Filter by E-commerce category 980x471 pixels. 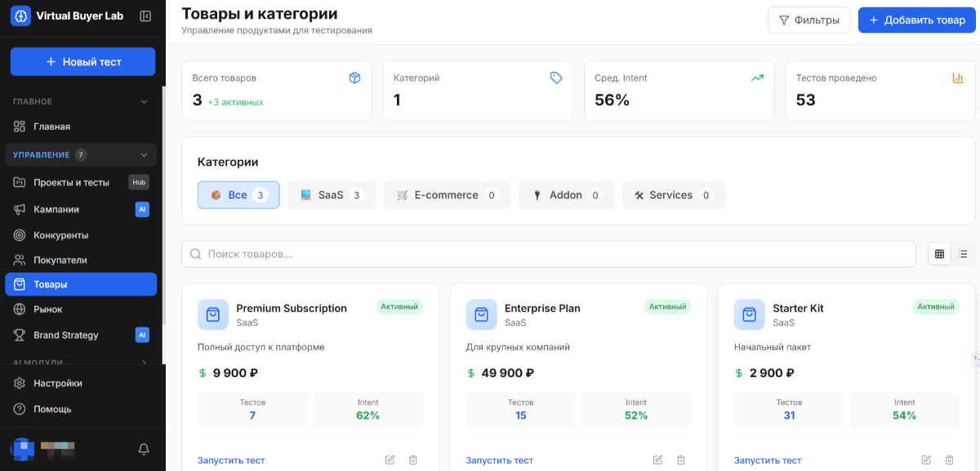point(448,195)
